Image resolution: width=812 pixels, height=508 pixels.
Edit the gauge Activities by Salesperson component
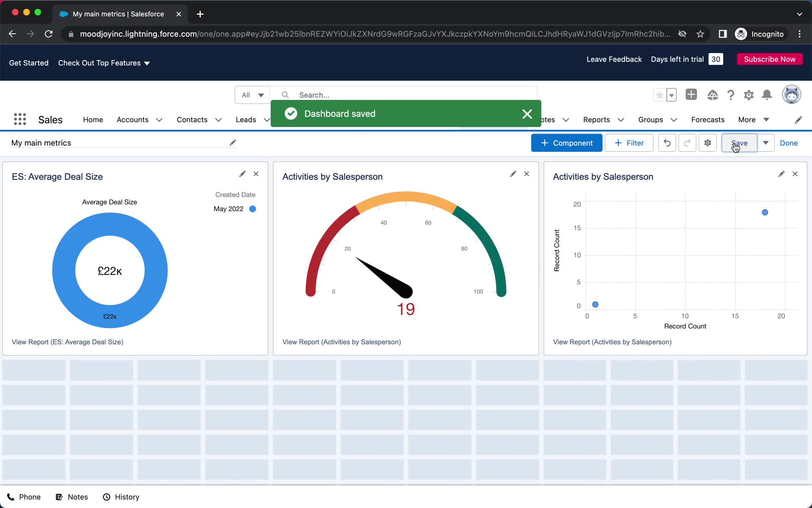click(x=513, y=174)
